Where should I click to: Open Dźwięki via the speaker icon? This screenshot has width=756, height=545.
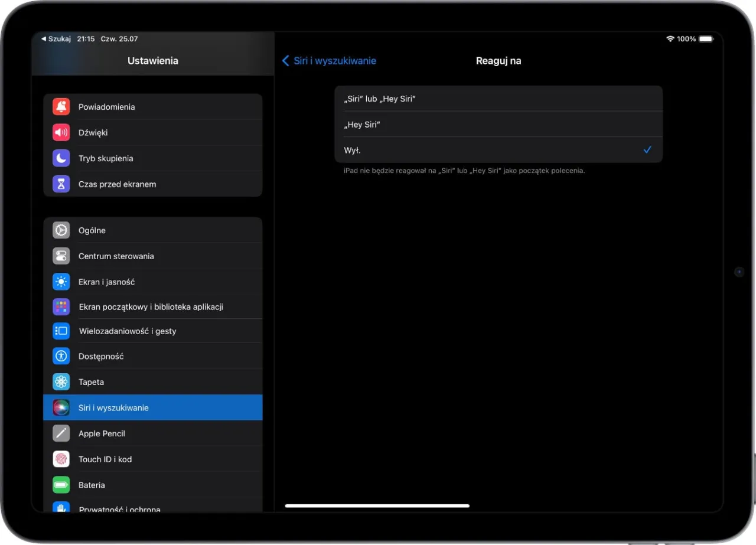point(61,133)
